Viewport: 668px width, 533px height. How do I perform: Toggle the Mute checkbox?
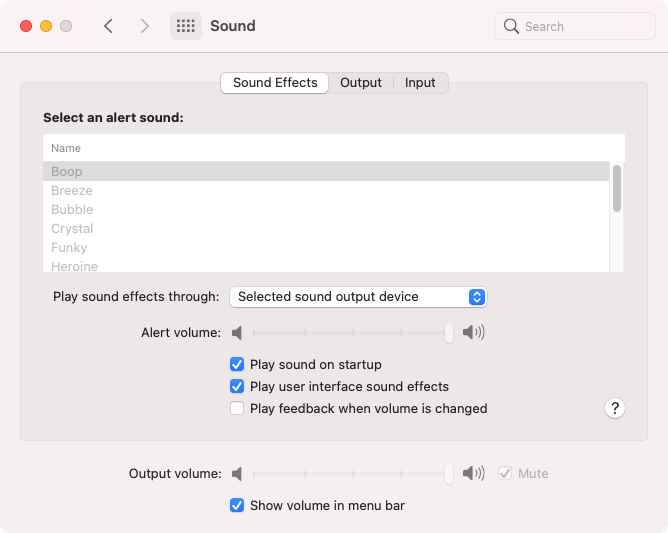[505, 473]
